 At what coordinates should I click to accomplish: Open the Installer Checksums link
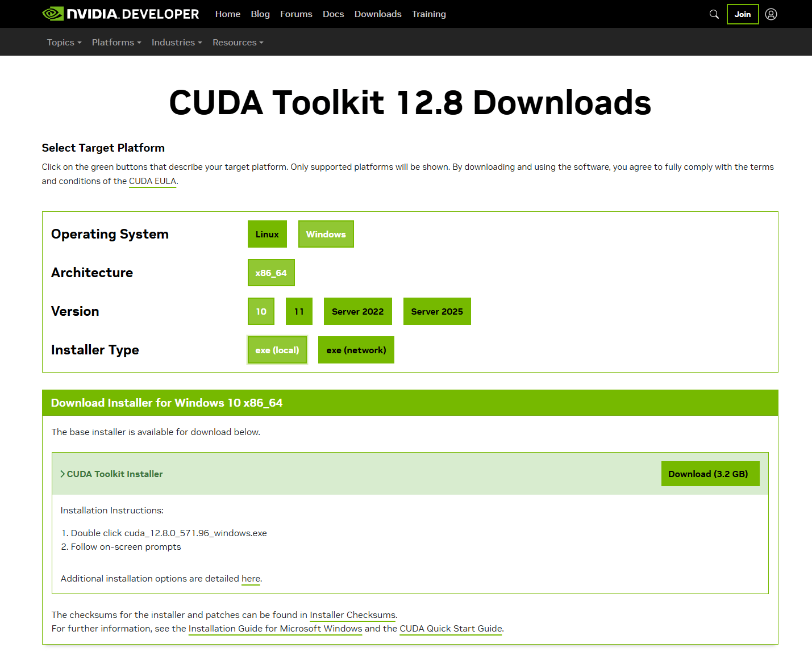(352, 615)
